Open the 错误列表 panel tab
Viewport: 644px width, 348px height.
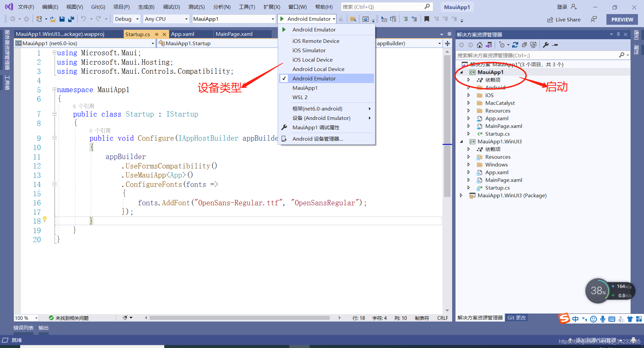23,328
